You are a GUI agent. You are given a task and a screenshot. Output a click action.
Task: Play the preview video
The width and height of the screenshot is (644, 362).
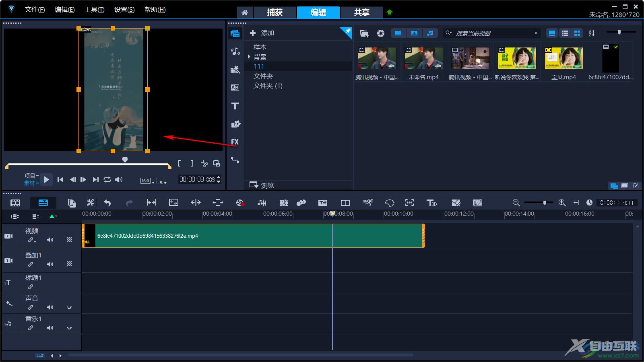(47, 180)
